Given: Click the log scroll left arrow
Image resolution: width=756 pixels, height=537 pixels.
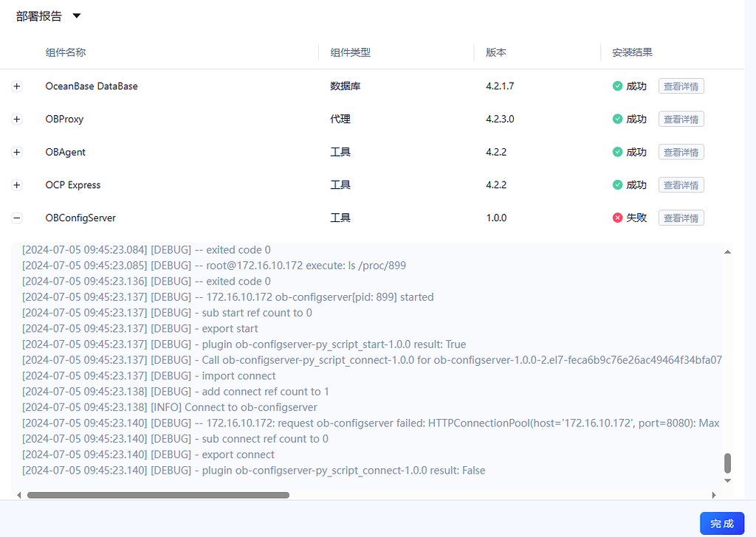Looking at the screenshot, I should pyautogui.click(x=18, y=495).
